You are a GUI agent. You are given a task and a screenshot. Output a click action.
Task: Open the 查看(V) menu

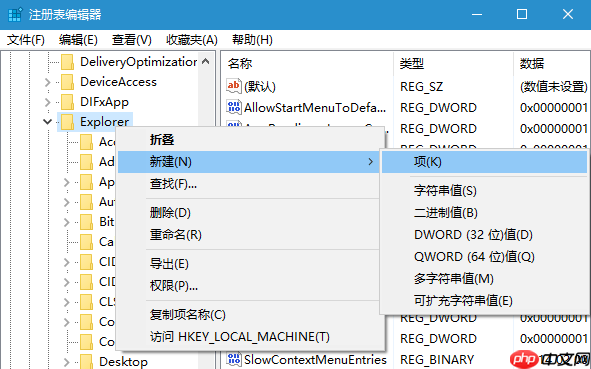click(132, 40)
